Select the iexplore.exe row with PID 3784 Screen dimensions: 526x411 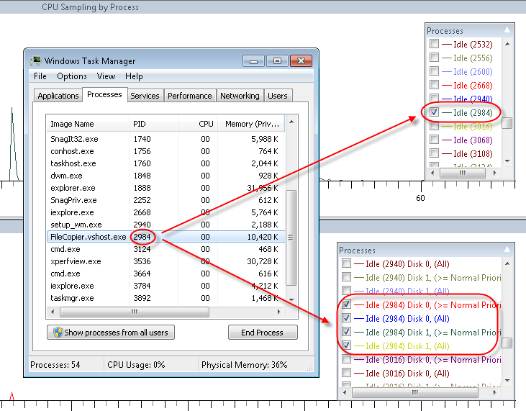point(166,286)
